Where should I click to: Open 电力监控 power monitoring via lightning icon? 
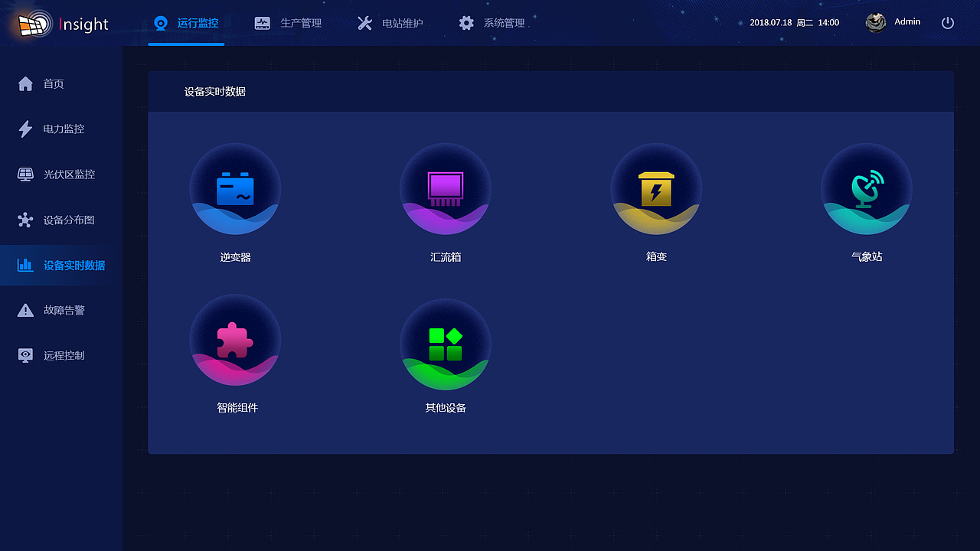pyautogui.click(x=26, y=129)
